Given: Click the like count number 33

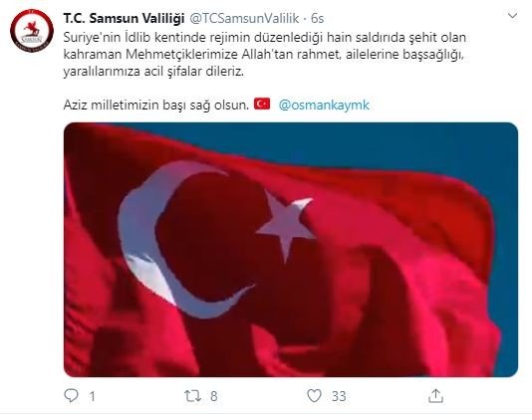Looking at the screenshot, I should click(339, 396).
